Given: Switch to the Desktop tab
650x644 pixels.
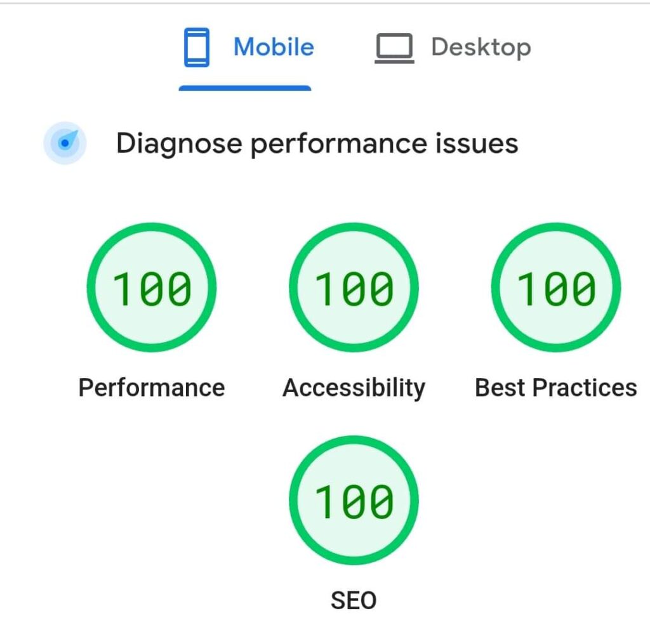Looking at the screenshot, I should click(x=481, y=48).
